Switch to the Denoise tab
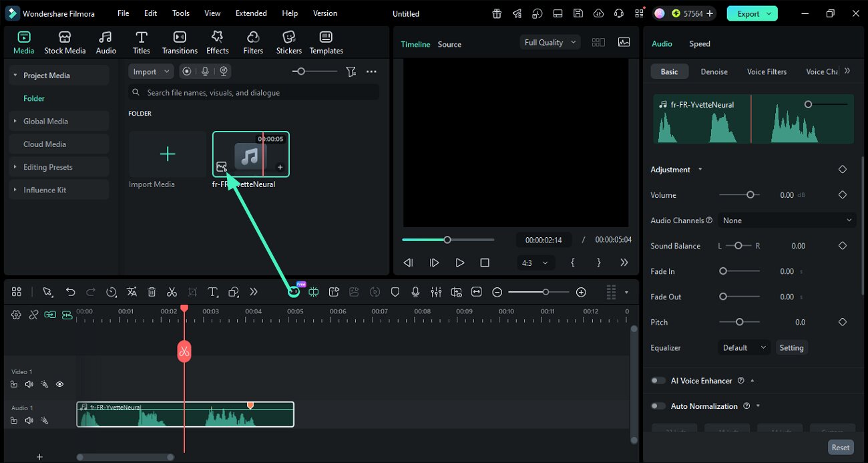This screenshot has height=463, width=868. (x=714, y=71)
